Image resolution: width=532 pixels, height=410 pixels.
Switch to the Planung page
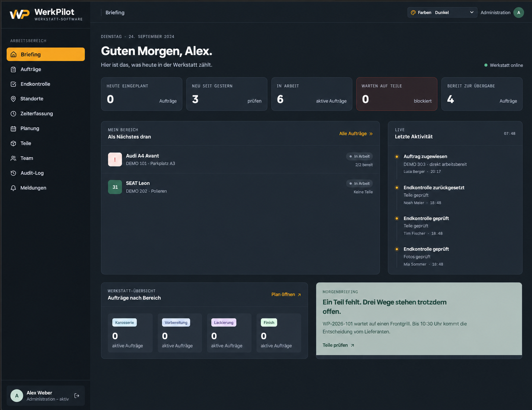pos(46,128)
